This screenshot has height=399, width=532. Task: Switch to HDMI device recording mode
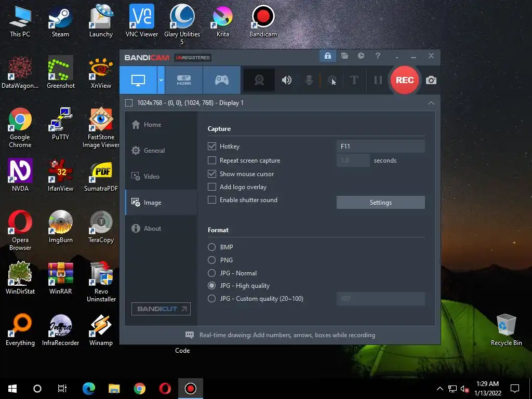coord(184,80)
